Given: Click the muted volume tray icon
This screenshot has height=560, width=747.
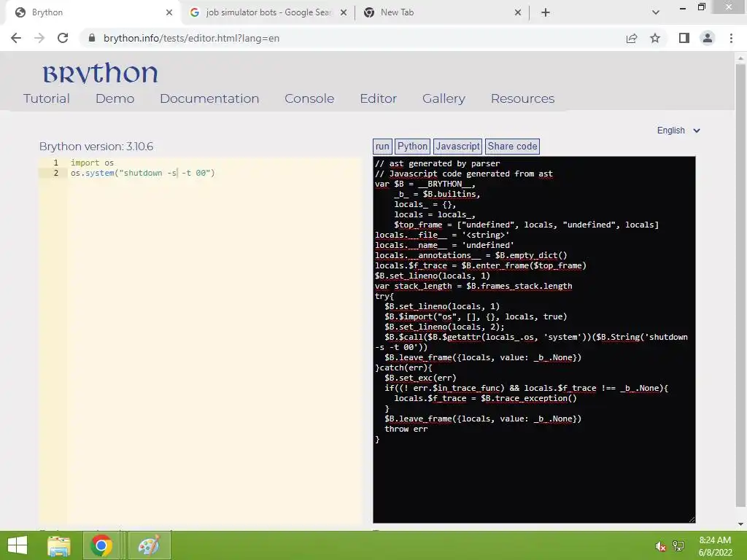Looking at the screenshot, I should (x=660, y=546).
